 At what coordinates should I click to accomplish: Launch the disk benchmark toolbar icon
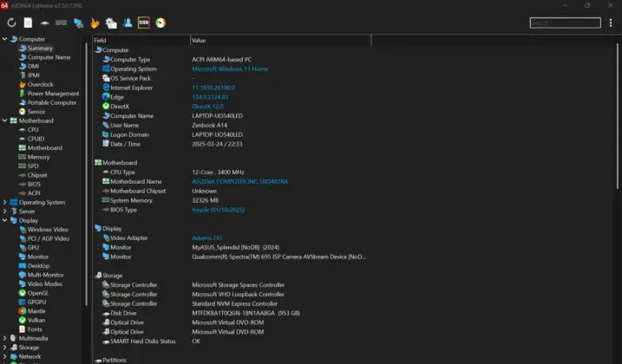pyautogui.click(x=44, y=23)
